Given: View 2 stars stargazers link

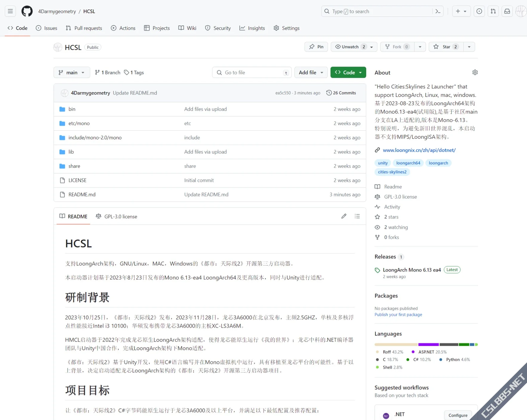Looking at the screenshot, I should [387, 217].
